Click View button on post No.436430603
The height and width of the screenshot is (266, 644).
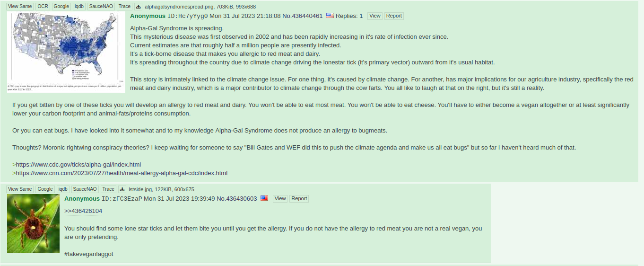click(280, 199)
